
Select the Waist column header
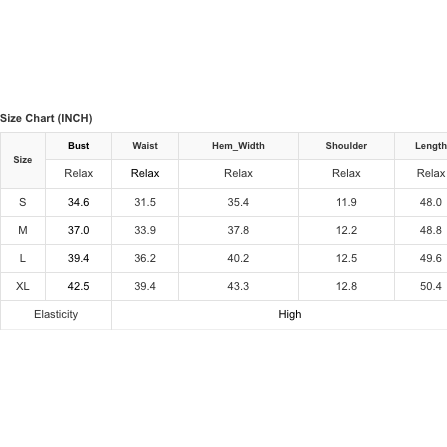point(145,146)
